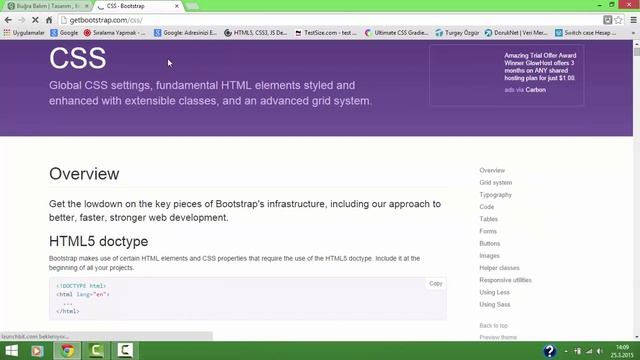
Task: Copy the doctype code with Copy button
Action: click(x=436, y=283)
